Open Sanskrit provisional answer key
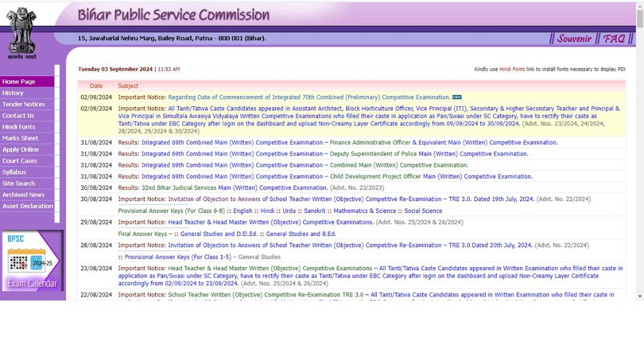This screenshot has height=362, width=644. point(314,211)
